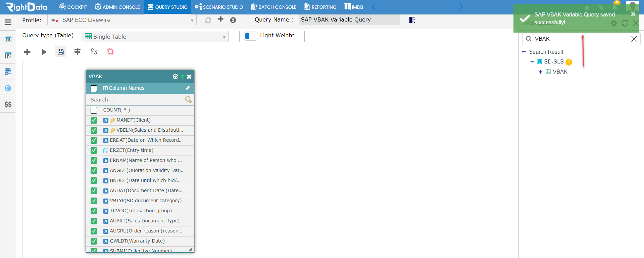Click the SD-SLS database icon
The height and width of the screenshot is (258, 644).
(x=540, y=62)
